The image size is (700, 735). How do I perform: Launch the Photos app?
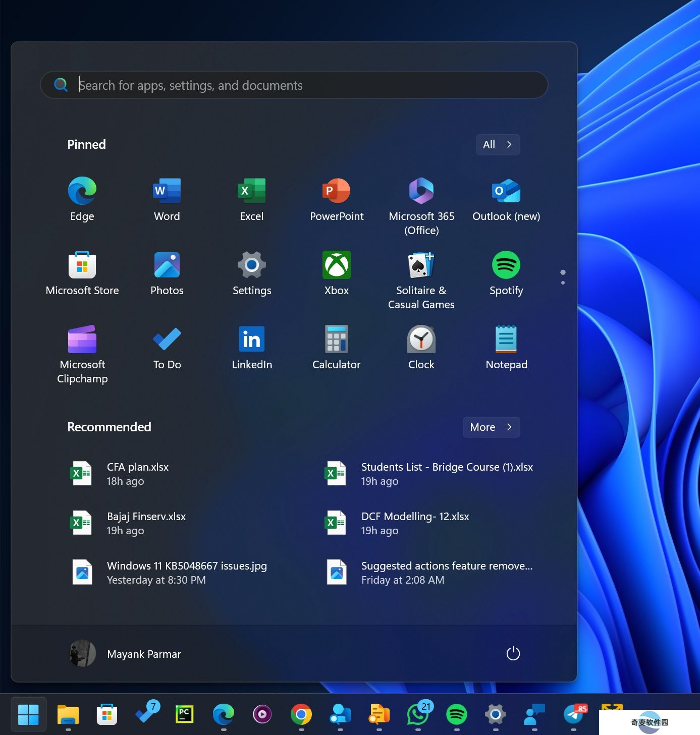[x=167, y=273]
